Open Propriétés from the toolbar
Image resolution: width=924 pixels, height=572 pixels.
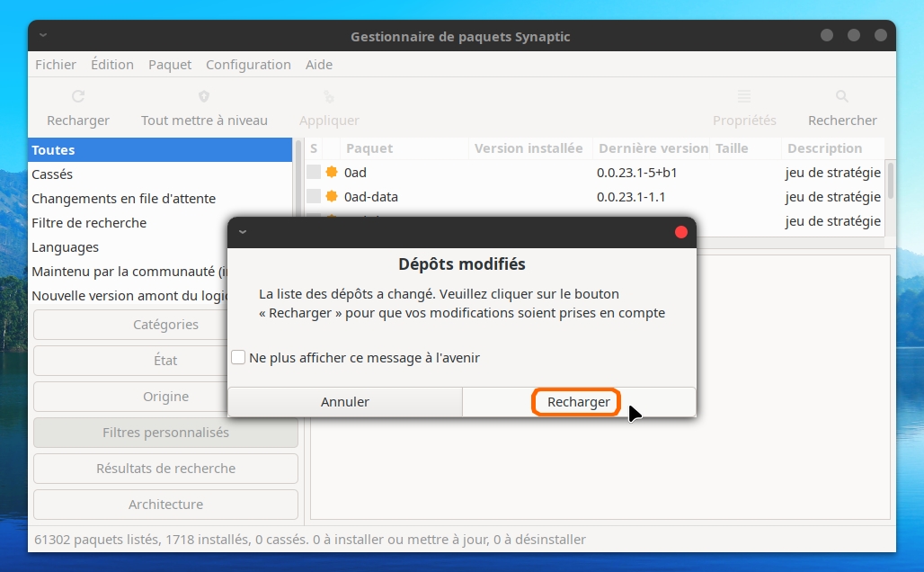tap(744, 96)
